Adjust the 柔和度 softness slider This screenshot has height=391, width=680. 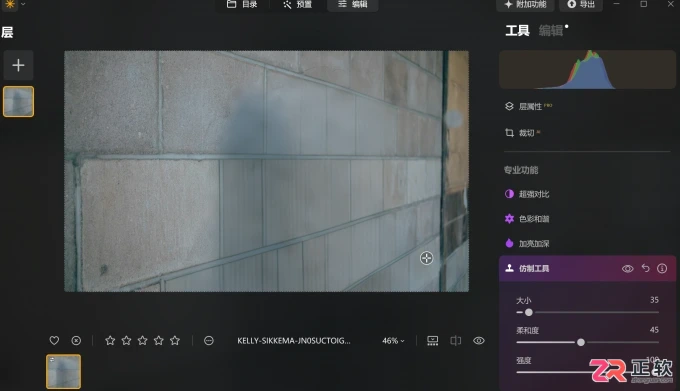pos(587,342)
